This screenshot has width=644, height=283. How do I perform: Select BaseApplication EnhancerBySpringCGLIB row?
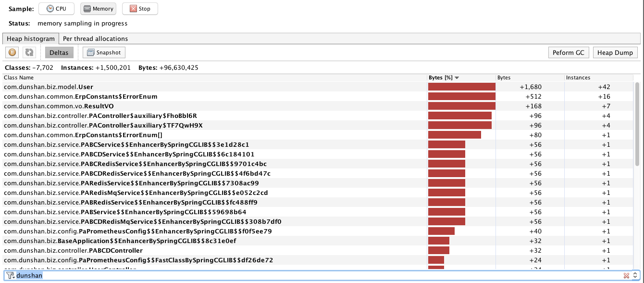(318, 241)
